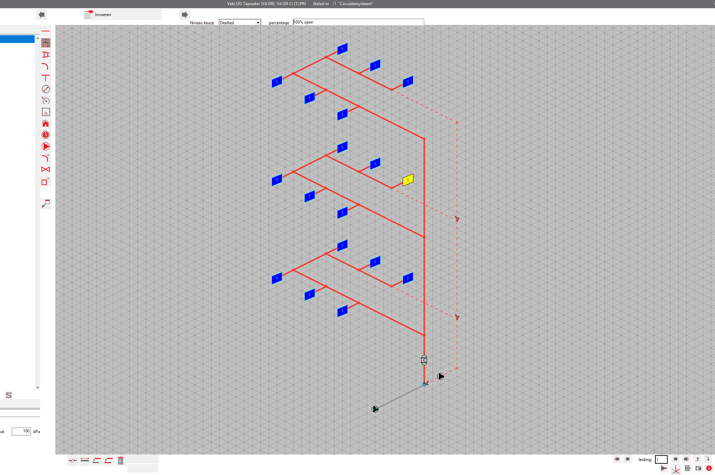The image size is (715, 475).
Task: Click the 3D axis icon at bottom right
Action: [x=676, y=468]
